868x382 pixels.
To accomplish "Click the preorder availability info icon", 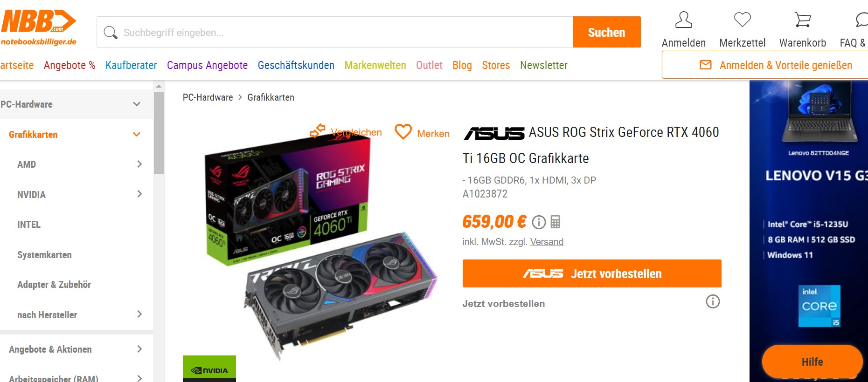I will pos(713,301).
